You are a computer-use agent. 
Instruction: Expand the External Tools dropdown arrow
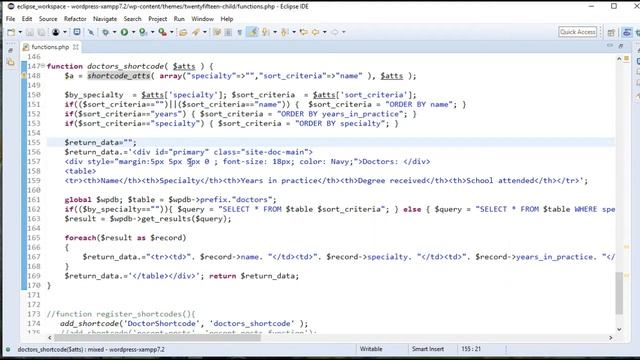point(171,32)
